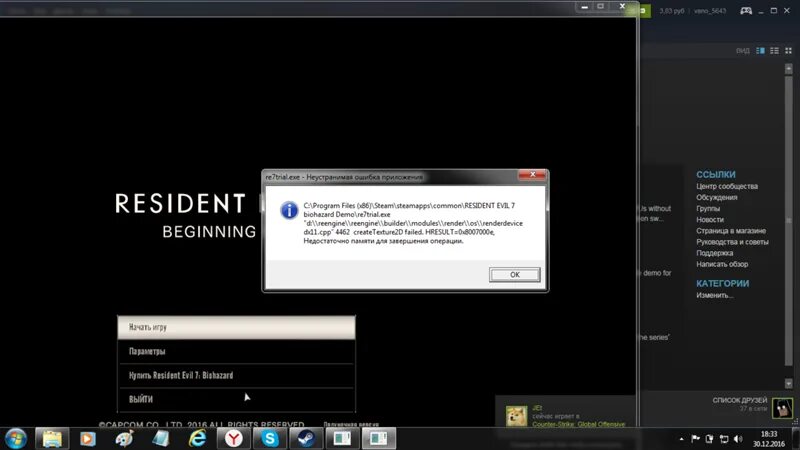This screenshot has width=800, height=450.
Task: Open Steam Big Picture controller icon
Action: point(745,11)
